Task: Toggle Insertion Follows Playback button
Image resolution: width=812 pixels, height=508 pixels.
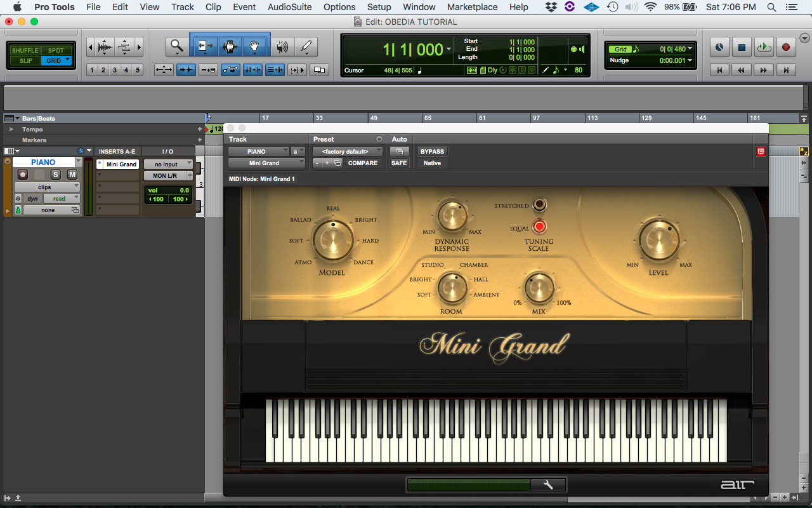Action: (x=297, y=70)
